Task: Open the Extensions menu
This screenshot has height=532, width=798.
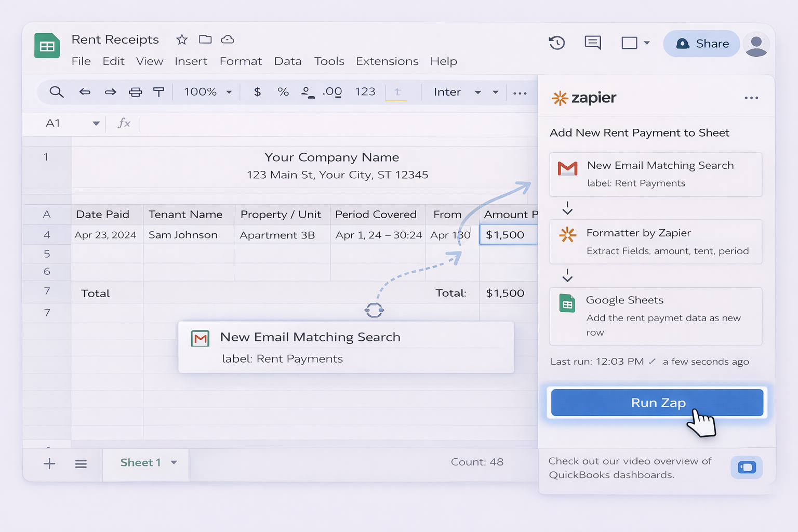Action: (x=387, y=61)
